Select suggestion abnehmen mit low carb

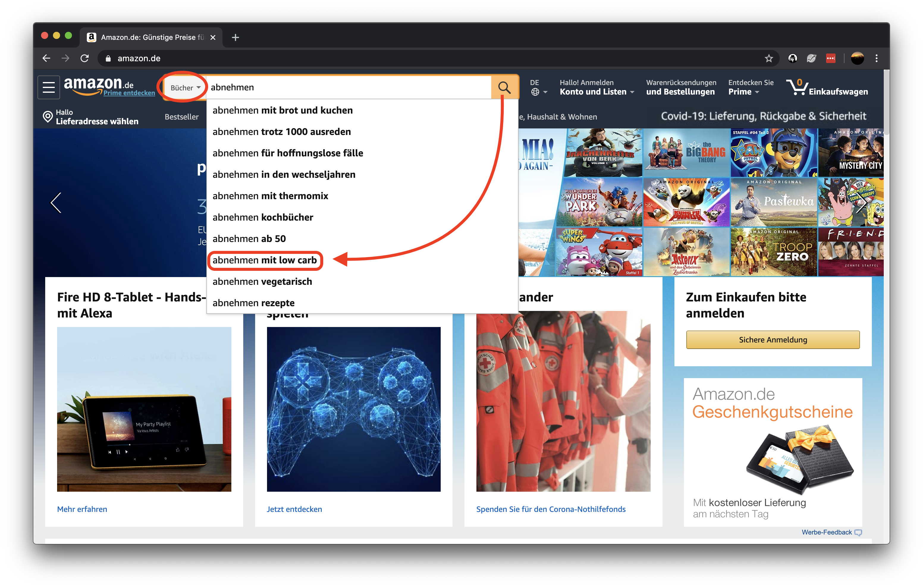click(x=264, y=260)
